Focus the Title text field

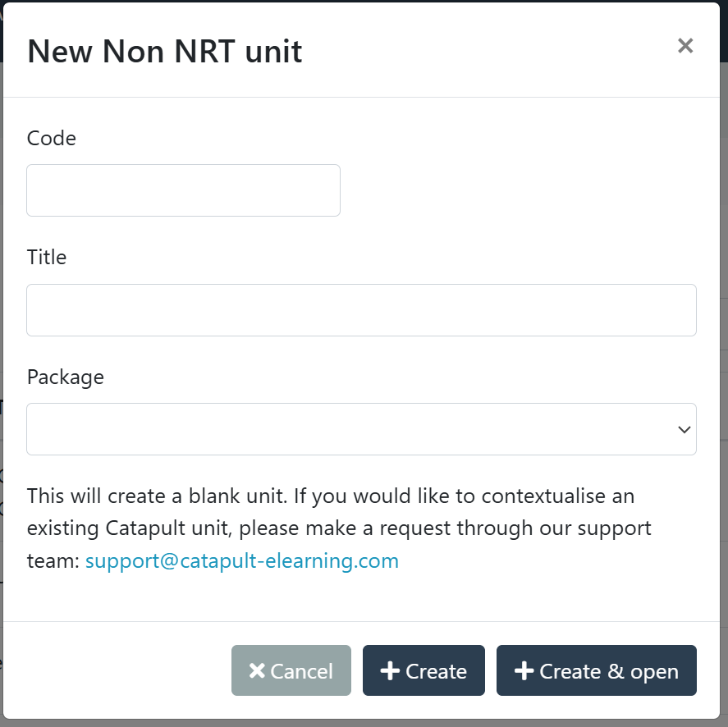tap(361, 310)
